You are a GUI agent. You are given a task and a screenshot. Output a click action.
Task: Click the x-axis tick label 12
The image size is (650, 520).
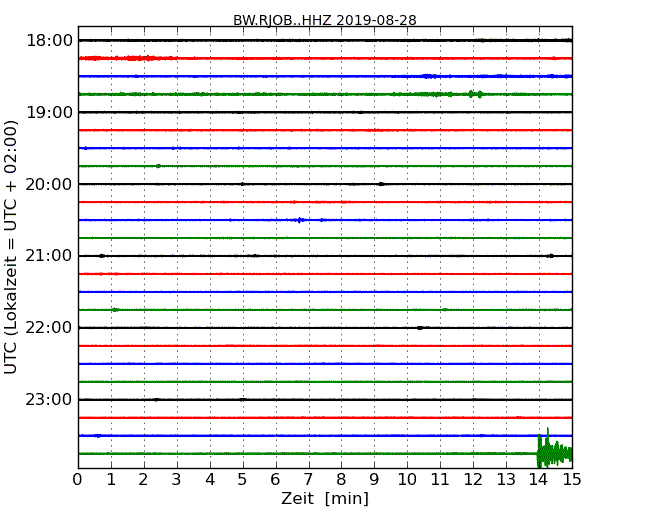tap(473, 480)
